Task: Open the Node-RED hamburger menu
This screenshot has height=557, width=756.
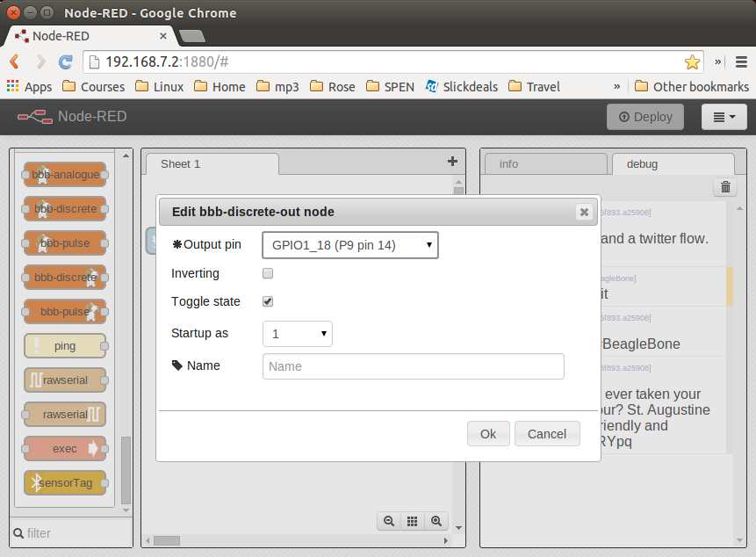Action: click(724, 117)
